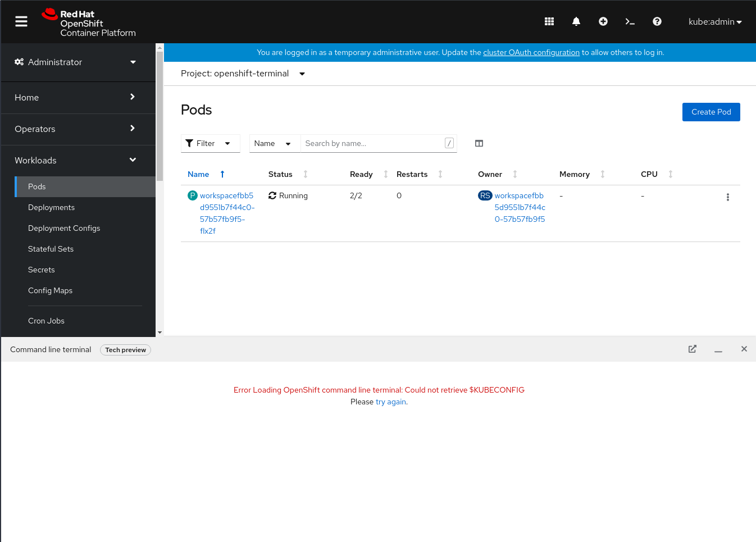Sort the table by Ready column
756x542 pixels.
click(369, 174)
